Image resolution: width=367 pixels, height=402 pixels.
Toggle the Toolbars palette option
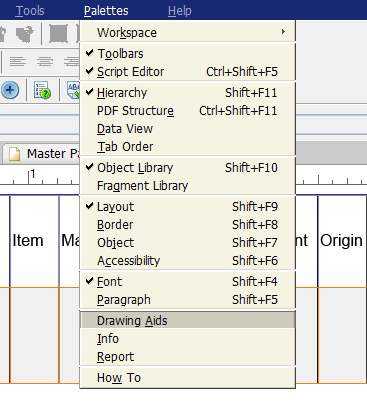[187, 54]
